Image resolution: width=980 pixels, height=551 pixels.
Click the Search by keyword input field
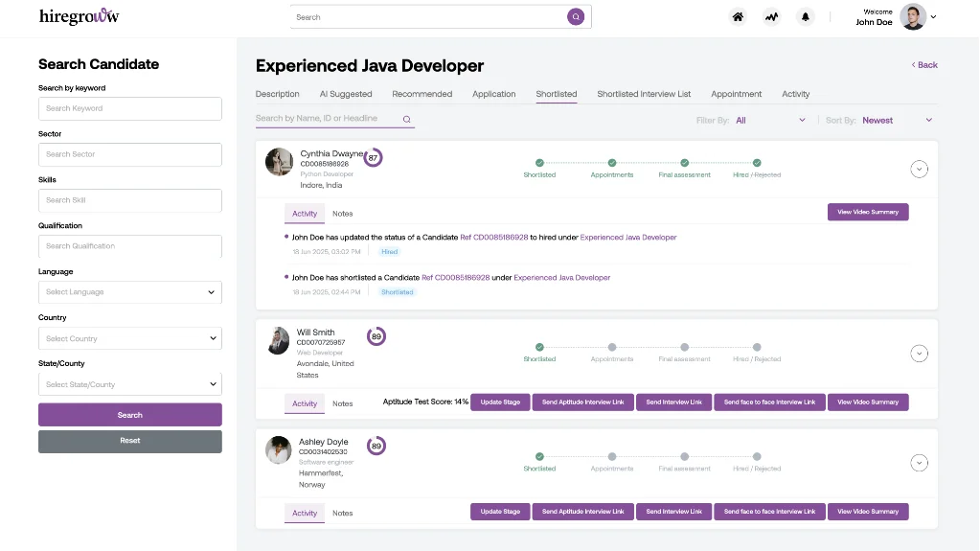click(x=130, y=108)
